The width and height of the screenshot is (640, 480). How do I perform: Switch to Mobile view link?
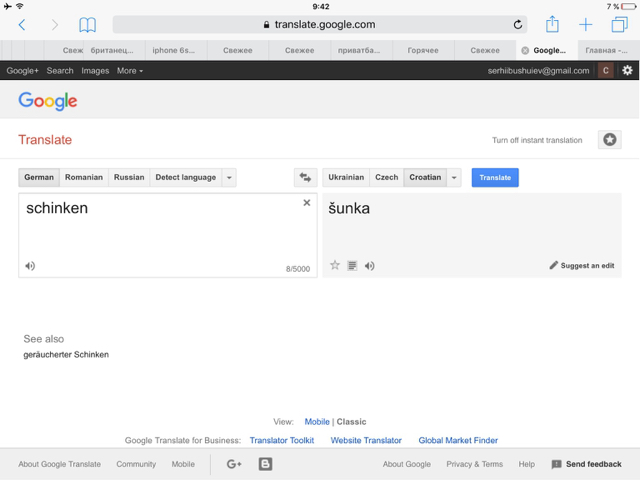317,422
